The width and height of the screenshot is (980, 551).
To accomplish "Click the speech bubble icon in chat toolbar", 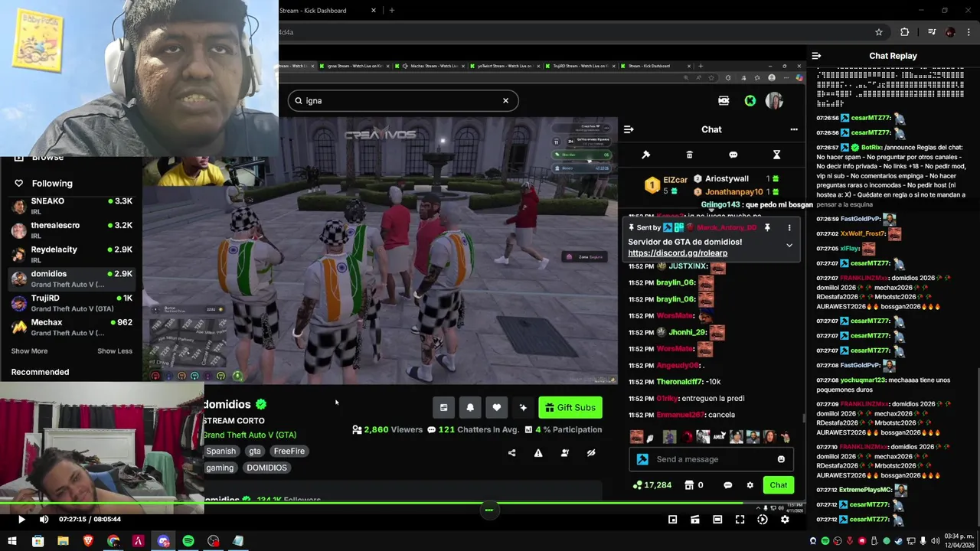I will tap(733, 155).
